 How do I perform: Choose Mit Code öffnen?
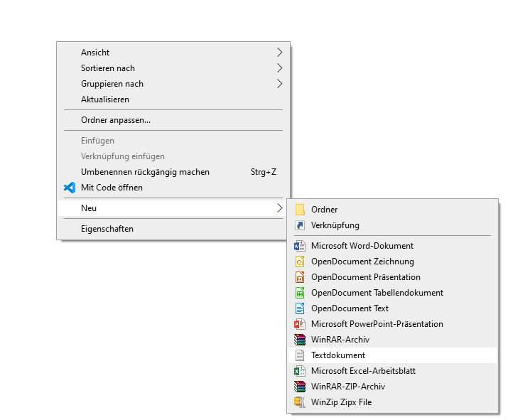coord(173,188)
